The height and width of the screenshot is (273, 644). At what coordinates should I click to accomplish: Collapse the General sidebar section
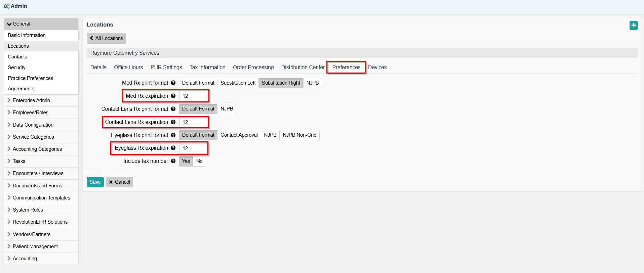22,24
